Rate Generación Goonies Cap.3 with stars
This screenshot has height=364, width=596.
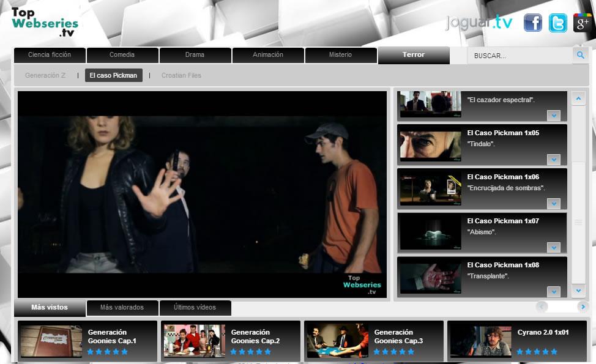tap(394, 352)
